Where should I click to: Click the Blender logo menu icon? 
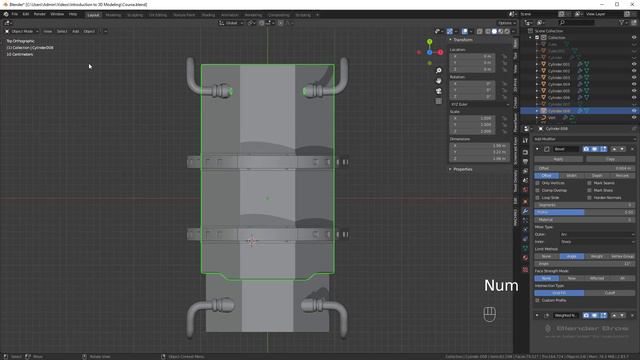point(6,14)
